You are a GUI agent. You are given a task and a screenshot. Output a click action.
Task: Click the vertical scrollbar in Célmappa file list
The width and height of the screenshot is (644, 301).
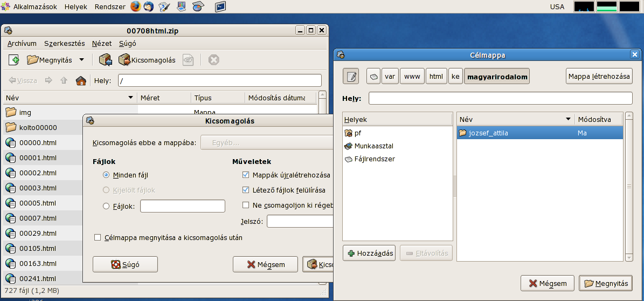click(x=628, y=187)
